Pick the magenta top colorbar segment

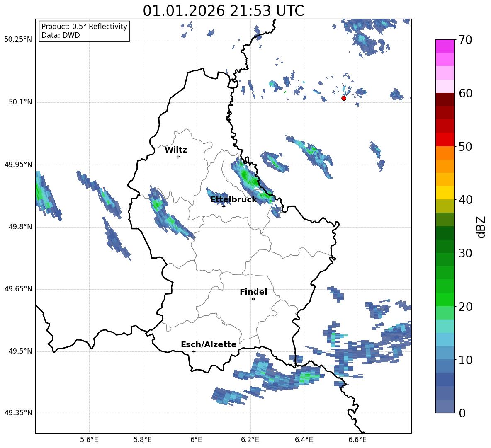click(x=445, y=46)
